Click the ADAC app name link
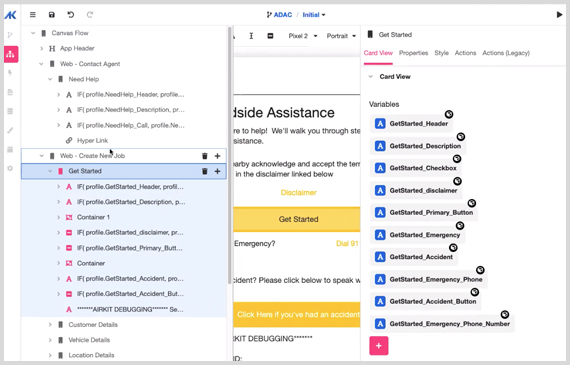570x365 pixels. pyautogui.click(x=282, y=15)
